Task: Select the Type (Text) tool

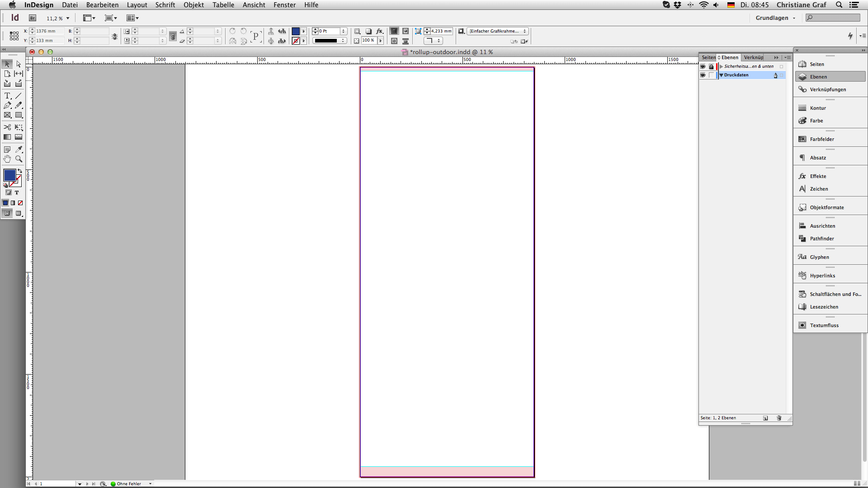Action: click(x=7, y=96)
